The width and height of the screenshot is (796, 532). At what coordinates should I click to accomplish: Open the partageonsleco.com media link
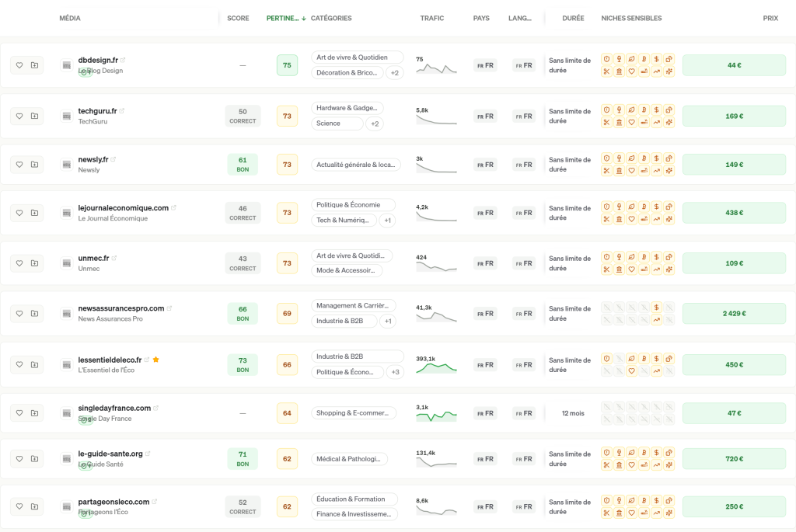(113, 502)
